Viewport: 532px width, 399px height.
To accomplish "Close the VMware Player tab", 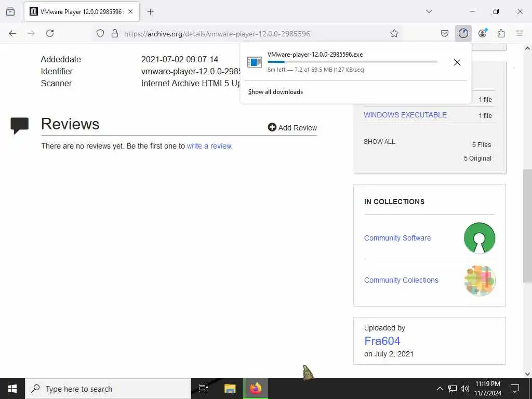I will pyautogui.click(x=130, y=11).
